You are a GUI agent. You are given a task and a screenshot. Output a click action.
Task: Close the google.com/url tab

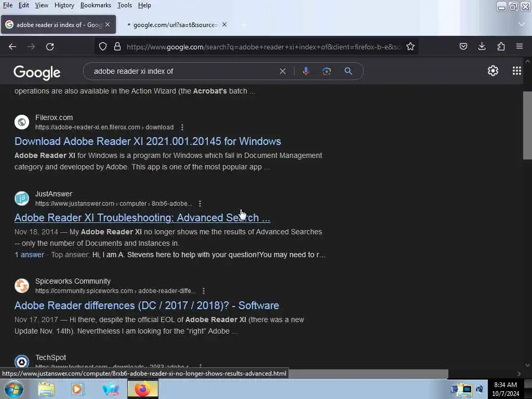pos(224,25)
